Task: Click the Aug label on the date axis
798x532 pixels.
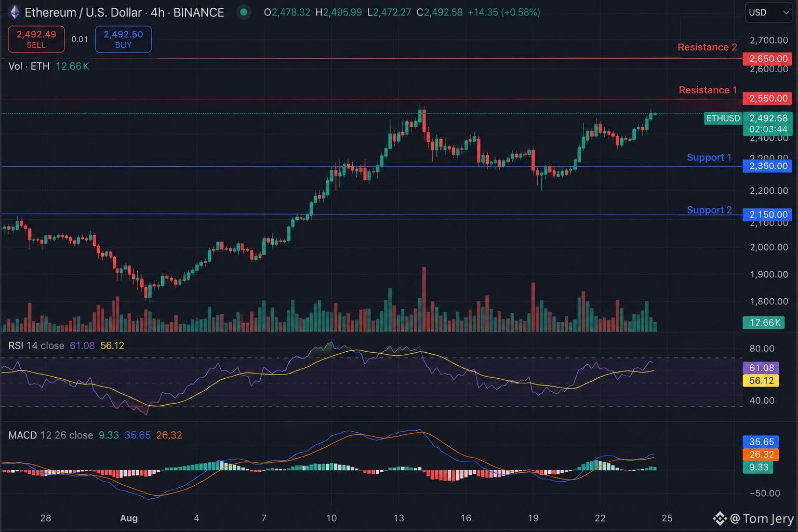Action: [x=129, y=518]
